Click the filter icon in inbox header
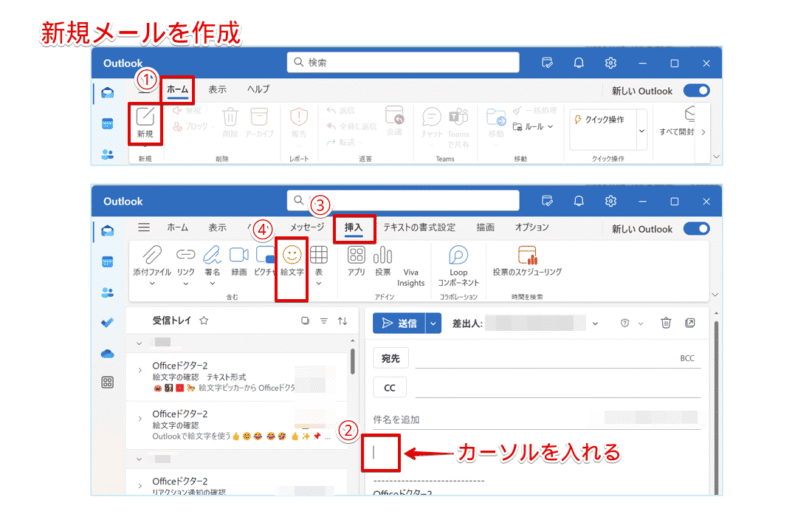This screenshot has height=517, width=812. coord(324,321)
